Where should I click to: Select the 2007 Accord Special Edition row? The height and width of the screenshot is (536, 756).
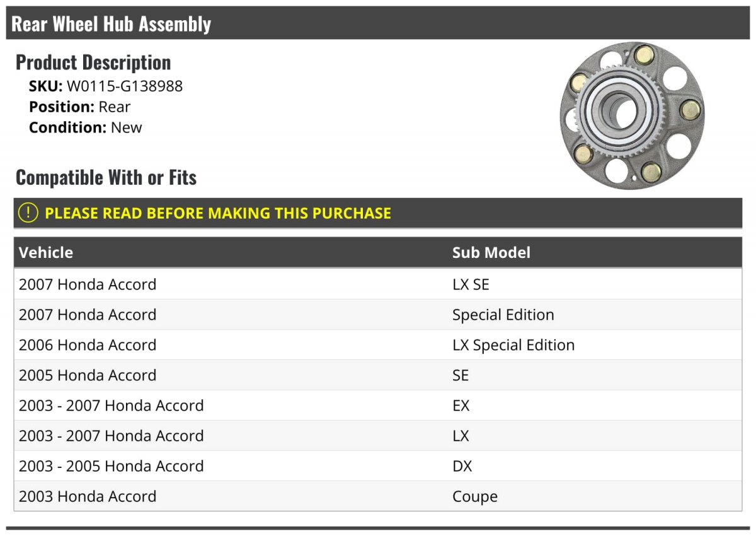pyautogui.click(x=378, y=315)
